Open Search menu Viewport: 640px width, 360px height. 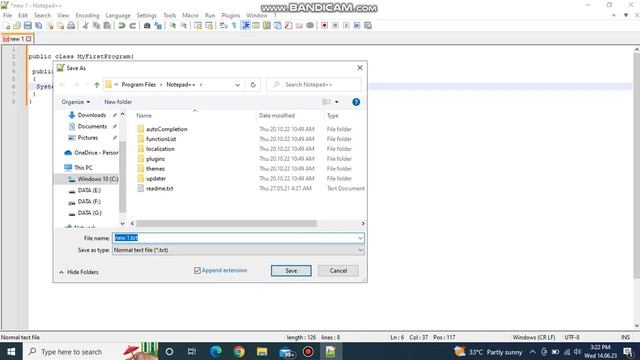click(x=42, y=15)
